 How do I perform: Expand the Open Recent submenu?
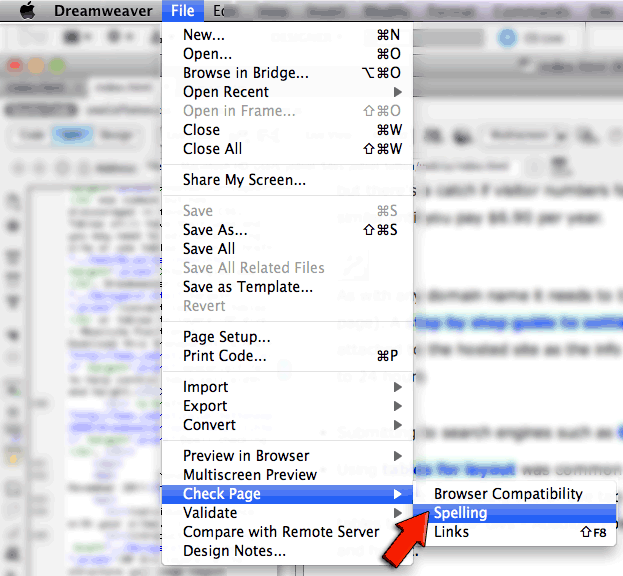pos(288,92)
